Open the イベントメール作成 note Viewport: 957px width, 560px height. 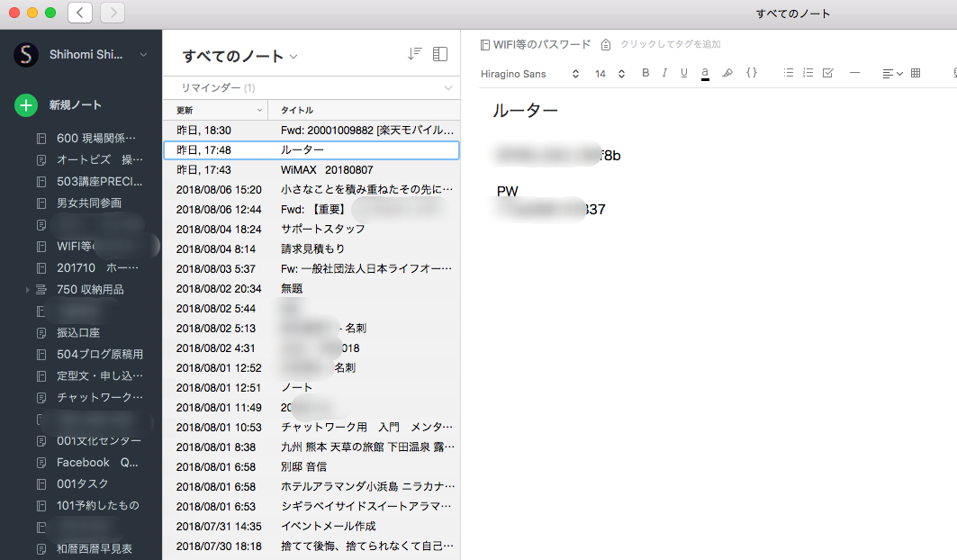point(311,527)
